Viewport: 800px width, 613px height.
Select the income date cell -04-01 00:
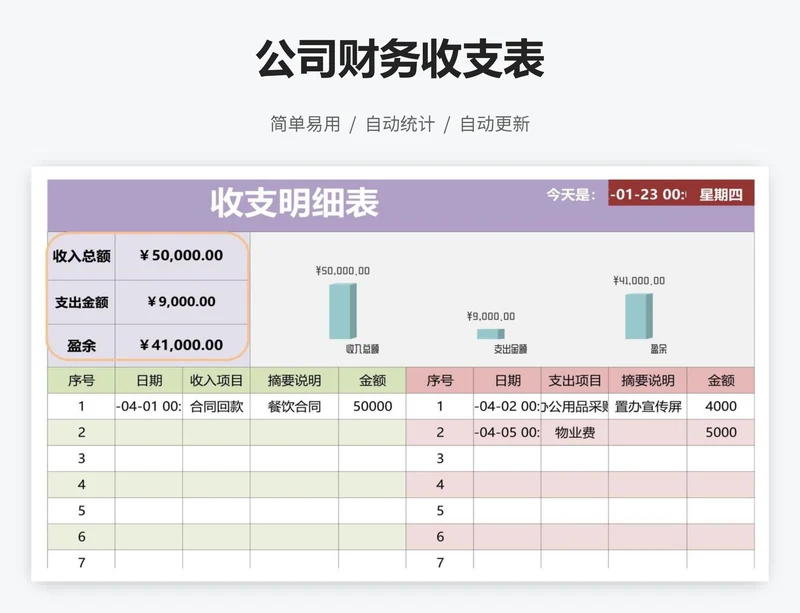tap(149, 406)
